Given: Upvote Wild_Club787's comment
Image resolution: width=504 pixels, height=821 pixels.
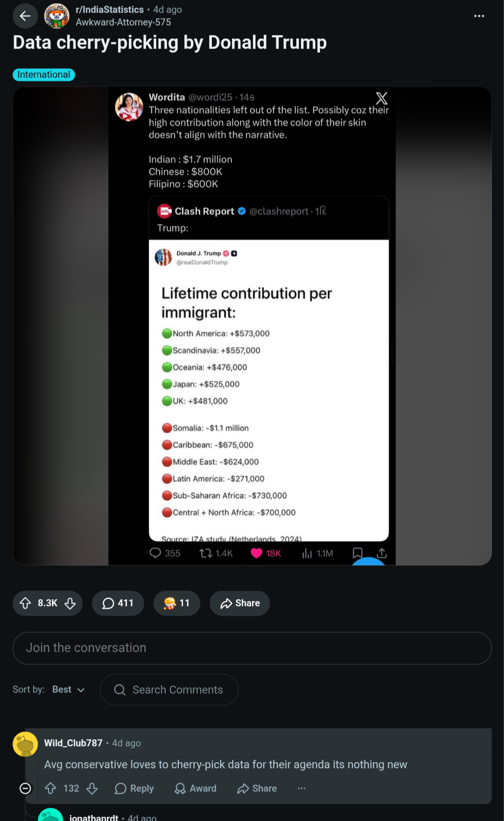Looking at the screenshot, I should (50, 788).
